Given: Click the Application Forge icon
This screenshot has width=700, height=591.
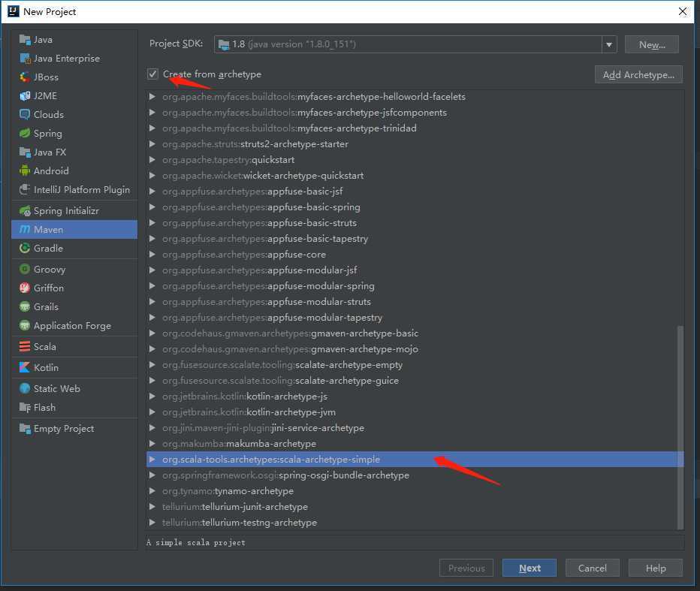Looking at the screenshot, I should point(25,325).
